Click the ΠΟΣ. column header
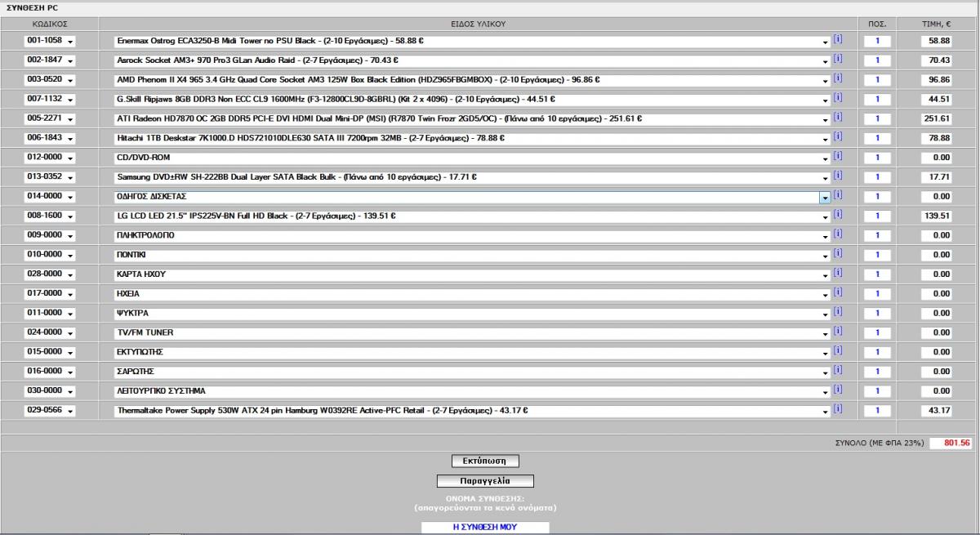 [877, 24]
